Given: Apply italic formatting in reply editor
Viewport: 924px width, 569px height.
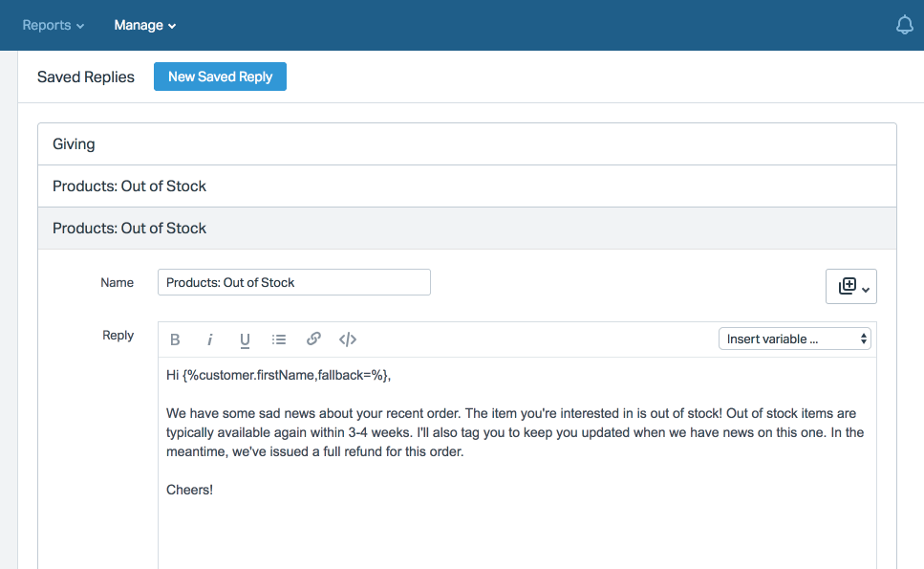Looking at the screenshot, I should pos(210,339).
